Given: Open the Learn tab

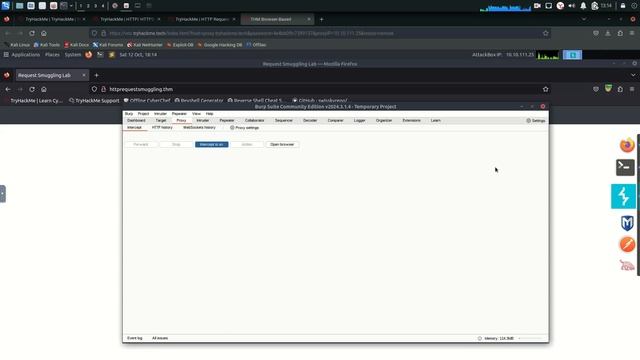Looking at the screenshot, I should 436,121.
